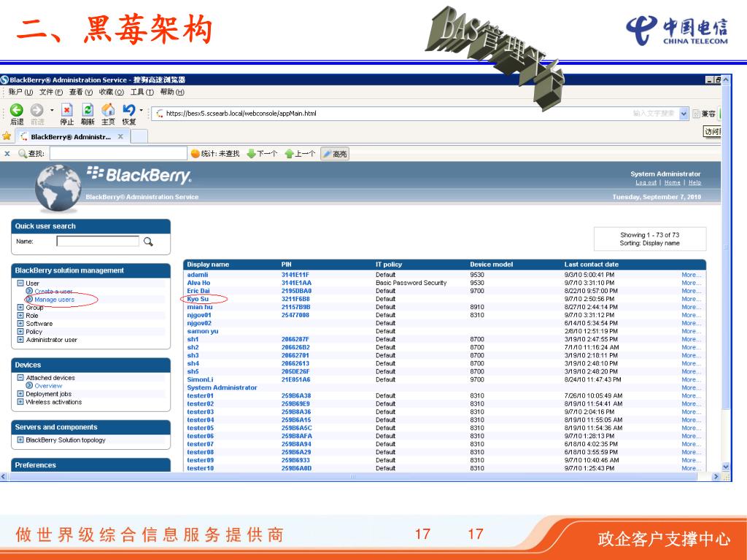Open the search engine dropdown in address bar

[x=684, y=114]
